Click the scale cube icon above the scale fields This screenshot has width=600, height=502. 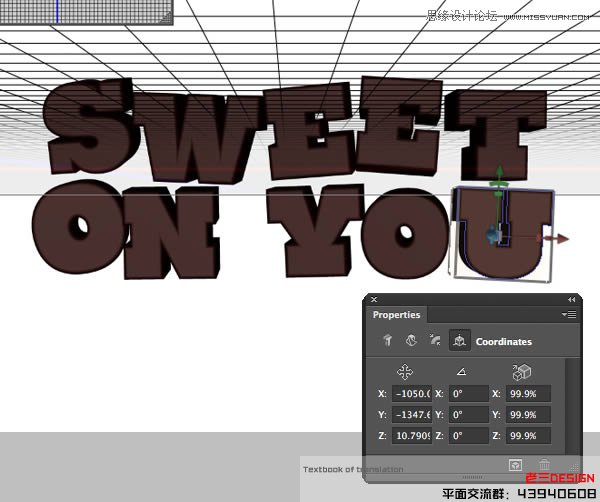pyautogui.click(x=520, y=372)
